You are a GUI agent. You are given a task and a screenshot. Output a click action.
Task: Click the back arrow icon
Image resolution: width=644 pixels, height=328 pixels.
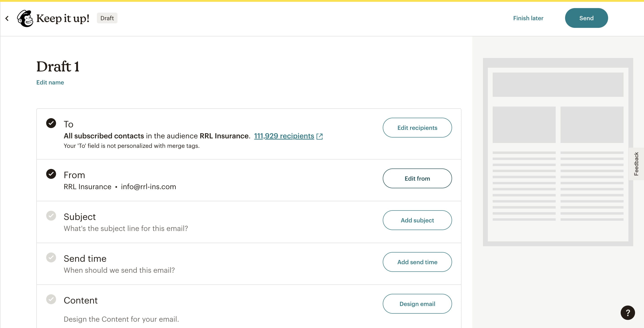[7, 18]
